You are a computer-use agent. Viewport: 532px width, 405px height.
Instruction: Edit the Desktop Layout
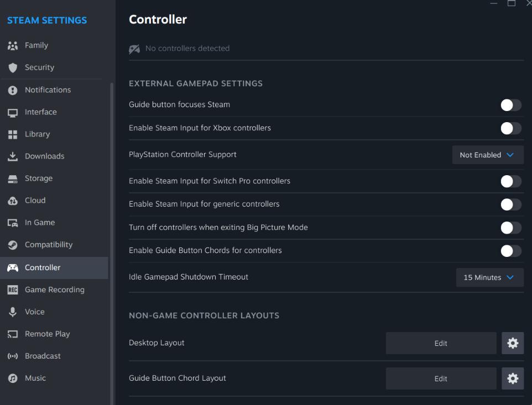point(441,343)
